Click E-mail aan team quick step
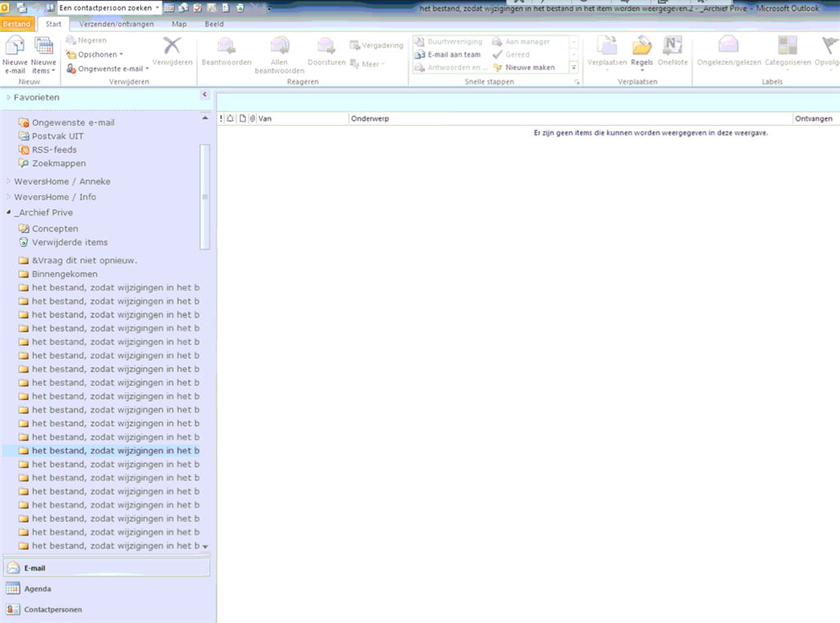 [448, 55]
